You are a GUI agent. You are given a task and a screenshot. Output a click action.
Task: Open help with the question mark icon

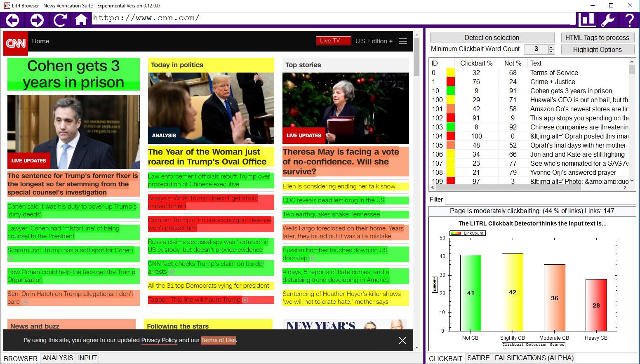coord(629,19)
